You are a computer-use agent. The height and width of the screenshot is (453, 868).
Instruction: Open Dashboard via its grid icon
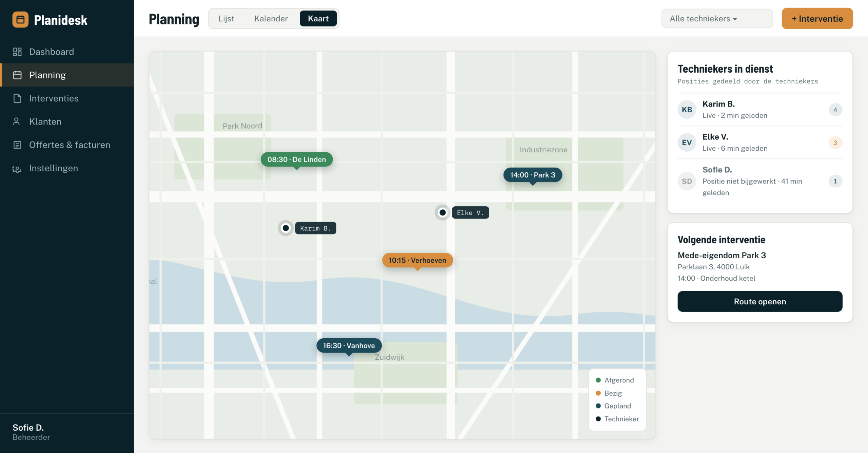[x=17, y=52]
